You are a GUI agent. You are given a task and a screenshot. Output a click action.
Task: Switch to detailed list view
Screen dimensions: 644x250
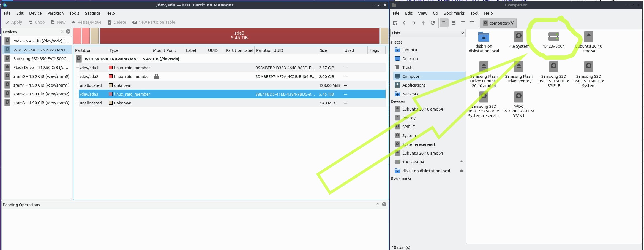(x=472, y=23)
